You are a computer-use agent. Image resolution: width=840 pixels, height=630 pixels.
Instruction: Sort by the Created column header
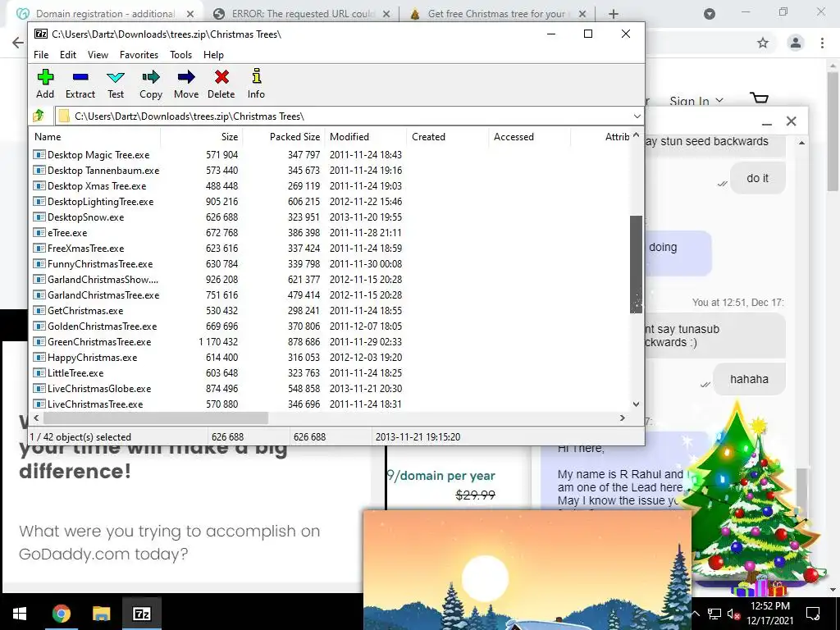coord(448,137)
